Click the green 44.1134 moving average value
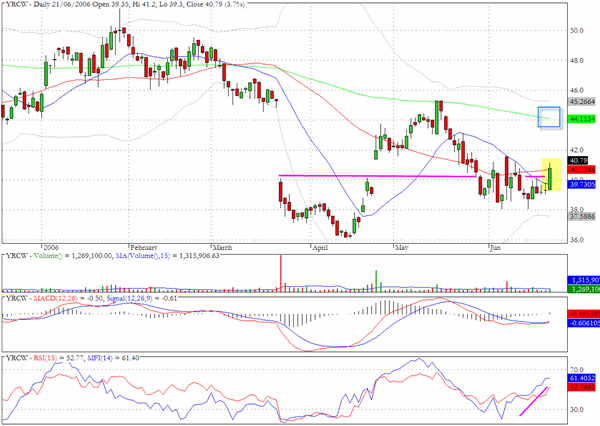Image resolution: width=600 pixels, height=426 pixels. coord(582,119)
